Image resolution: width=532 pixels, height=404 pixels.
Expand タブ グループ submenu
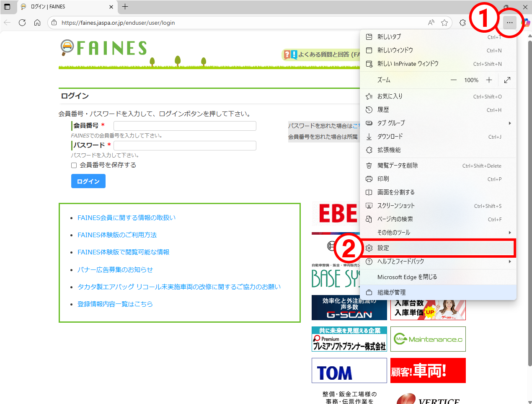(x=438, y=123)
